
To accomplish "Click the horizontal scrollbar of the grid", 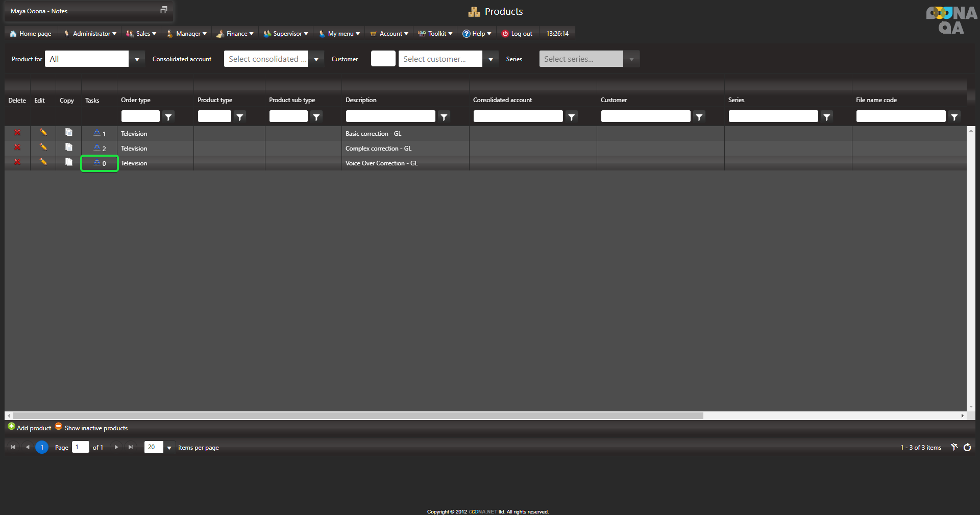I will click(357, 416).
